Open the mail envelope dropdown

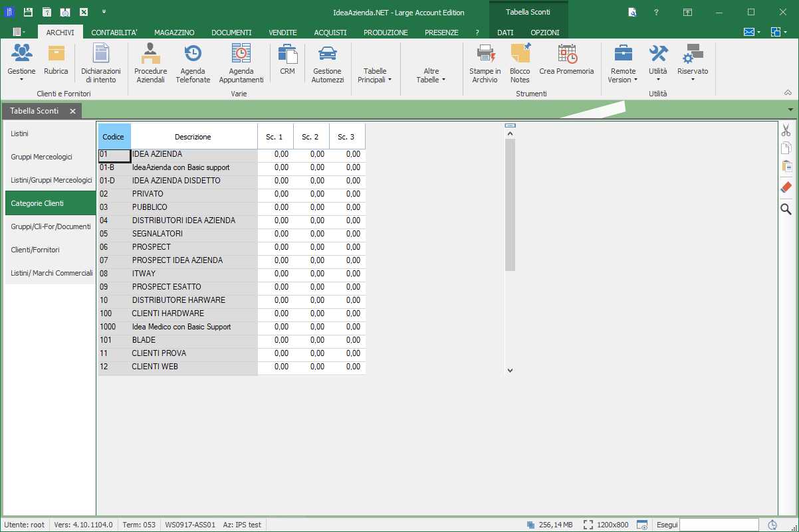click(x=752, y=32)
